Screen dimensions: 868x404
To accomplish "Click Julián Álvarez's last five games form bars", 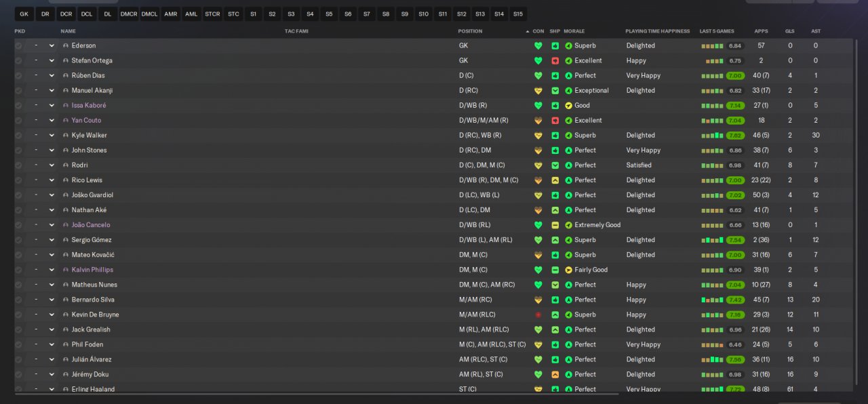I will 712,360.
